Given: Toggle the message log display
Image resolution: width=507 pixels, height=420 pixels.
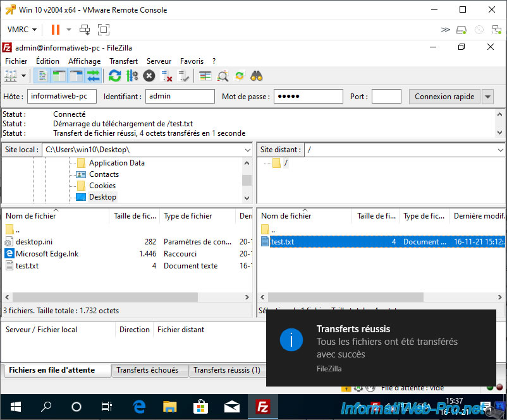Looking at the screenshot, I should pos(43,76).
